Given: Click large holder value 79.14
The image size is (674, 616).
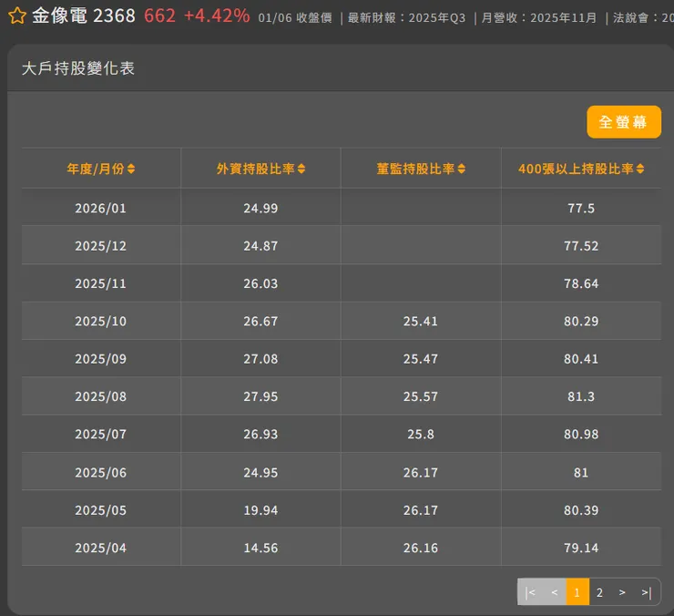Looking at the screenshot, I should [581, 548].
